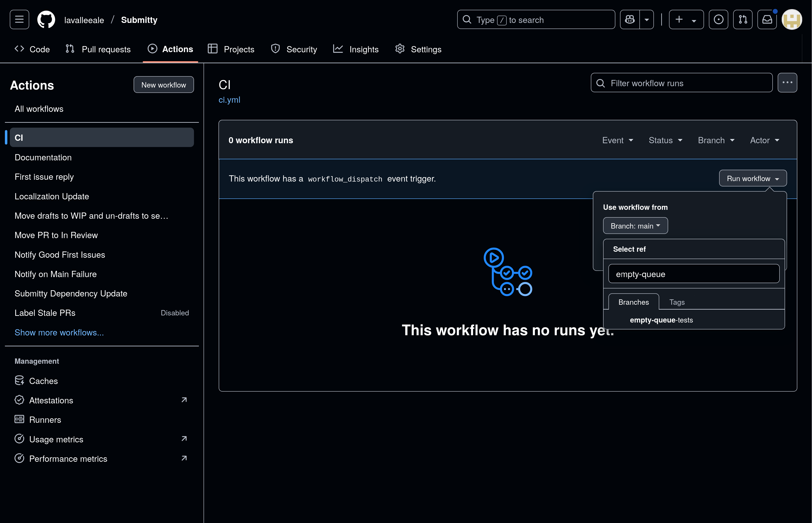Switch to Tags tab in ref picker

click(677, 302)
